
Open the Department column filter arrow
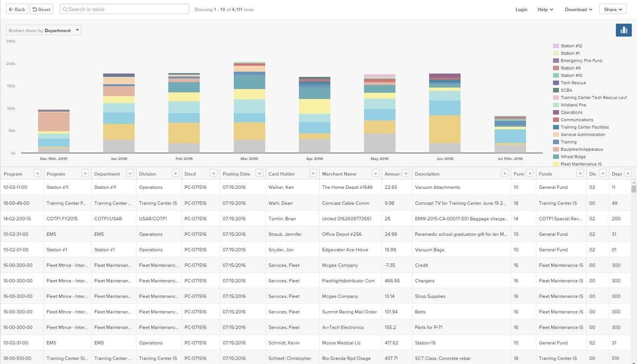130,173
